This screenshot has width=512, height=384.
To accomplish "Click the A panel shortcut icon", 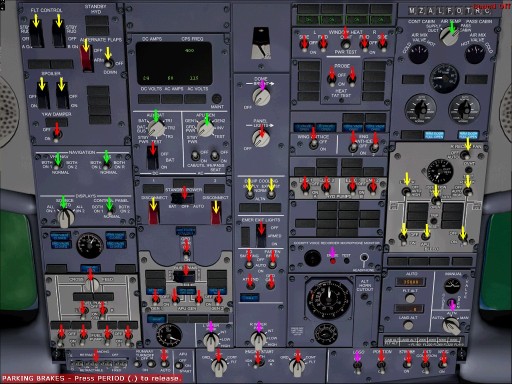I will (431, 11).
